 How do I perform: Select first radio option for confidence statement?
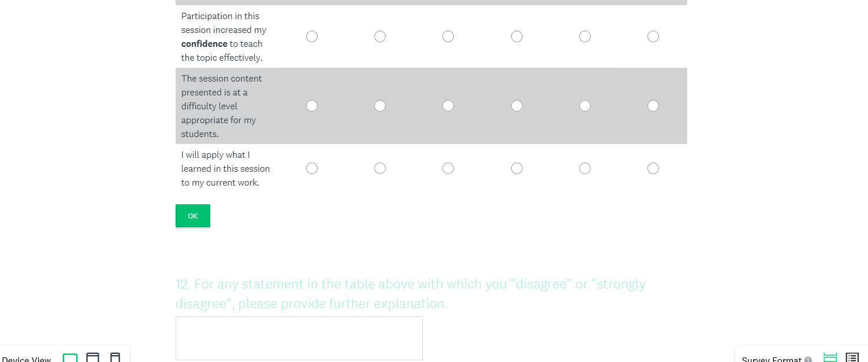(312, 36)
